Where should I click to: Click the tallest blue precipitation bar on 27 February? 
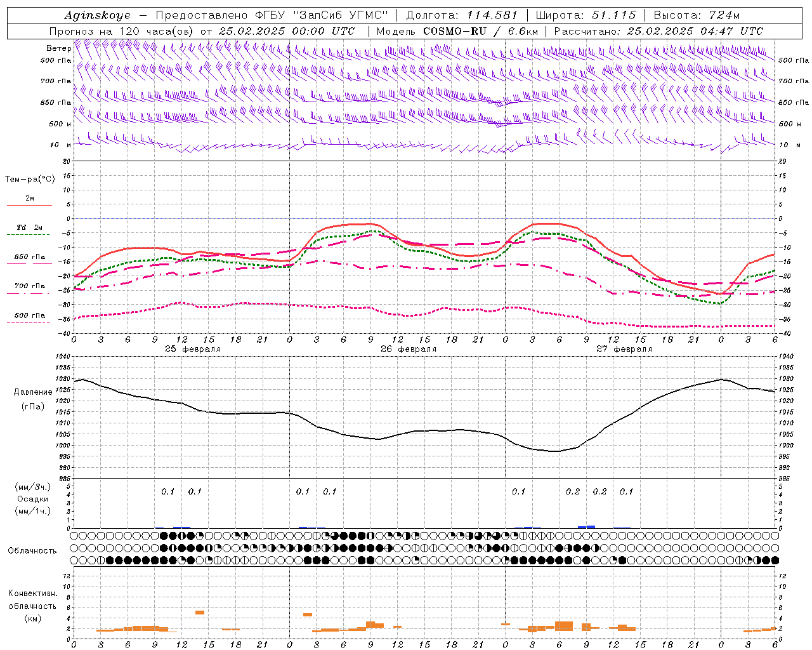coord(591,527)
